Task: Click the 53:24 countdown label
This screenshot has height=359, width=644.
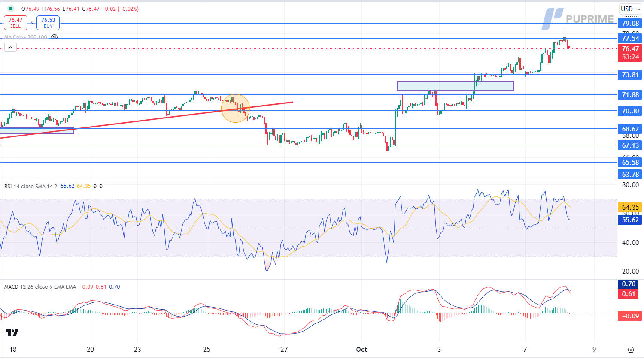Action: tap(630, 57)
